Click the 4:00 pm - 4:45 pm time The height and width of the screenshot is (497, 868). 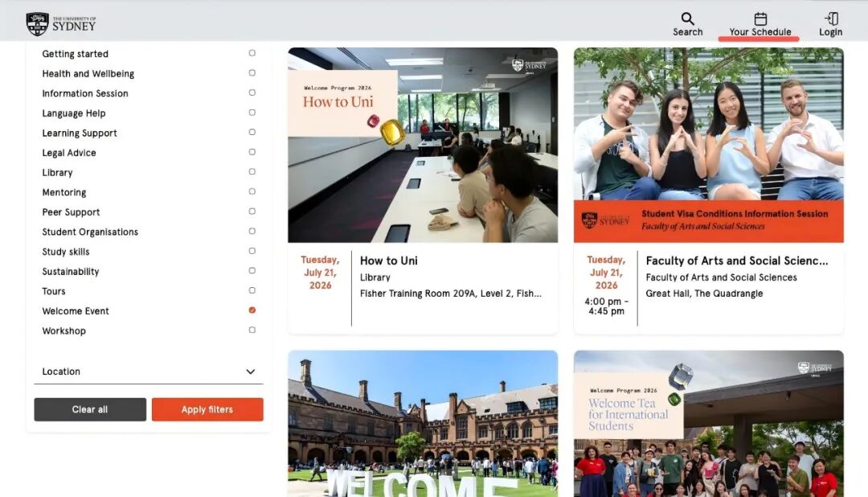click(606, 306)
